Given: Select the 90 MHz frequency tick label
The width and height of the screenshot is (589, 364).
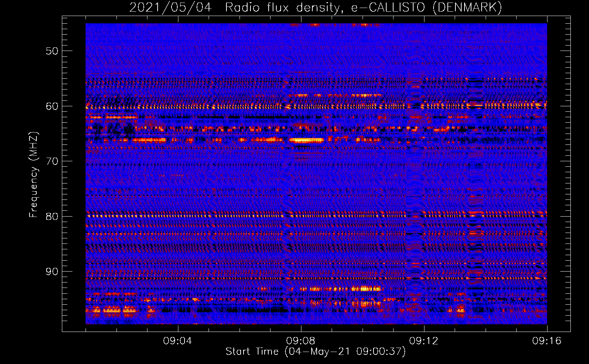Looking at the screenshot, I should click(x=52, y=272).
